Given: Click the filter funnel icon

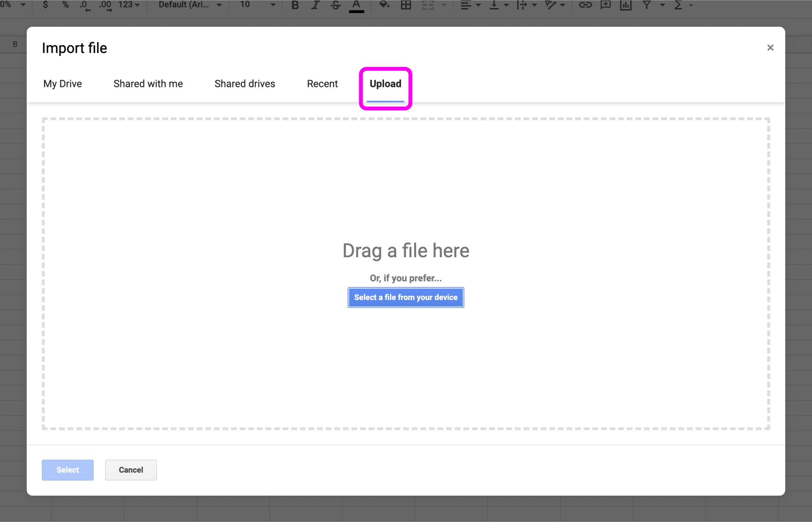Looking at the screenshot, I should coord(646,5).
